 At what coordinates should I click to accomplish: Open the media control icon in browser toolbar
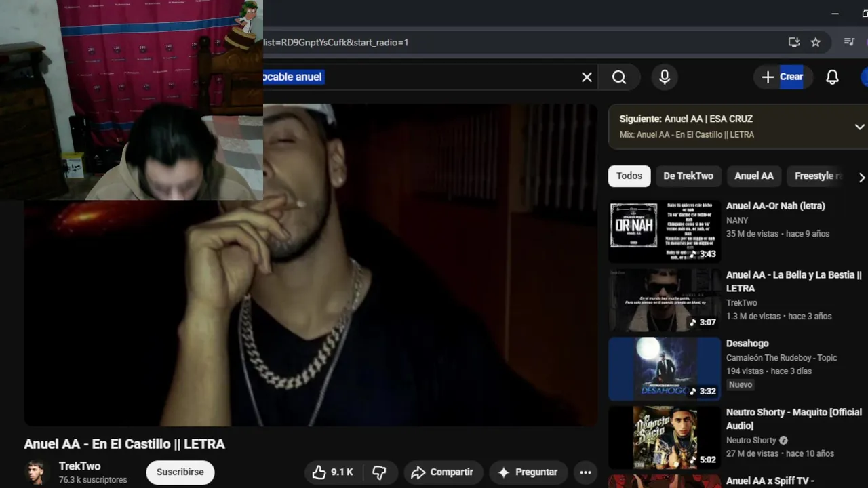click(x=848, y=42)
